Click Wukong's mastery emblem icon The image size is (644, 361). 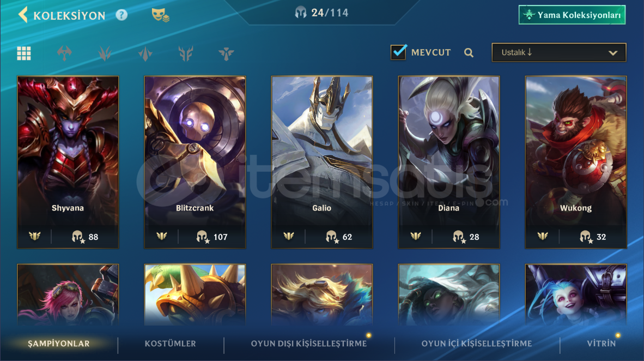point(543,236)
